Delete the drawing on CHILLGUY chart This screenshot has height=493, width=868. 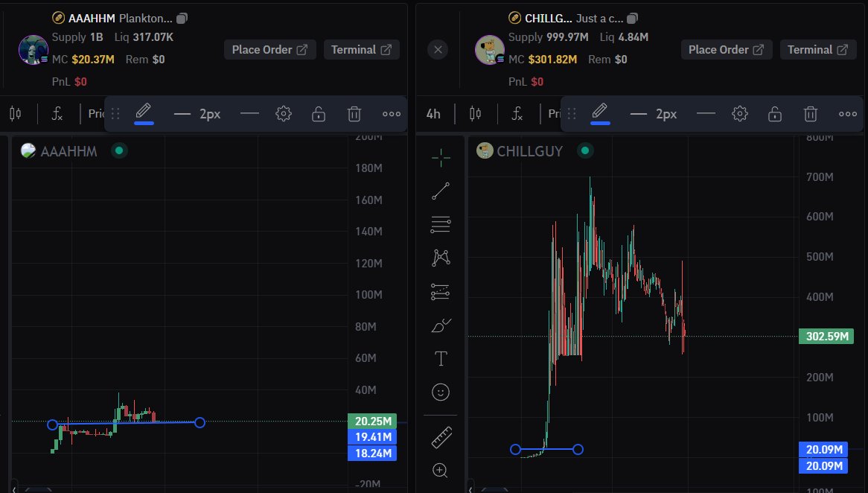(811, 113)
